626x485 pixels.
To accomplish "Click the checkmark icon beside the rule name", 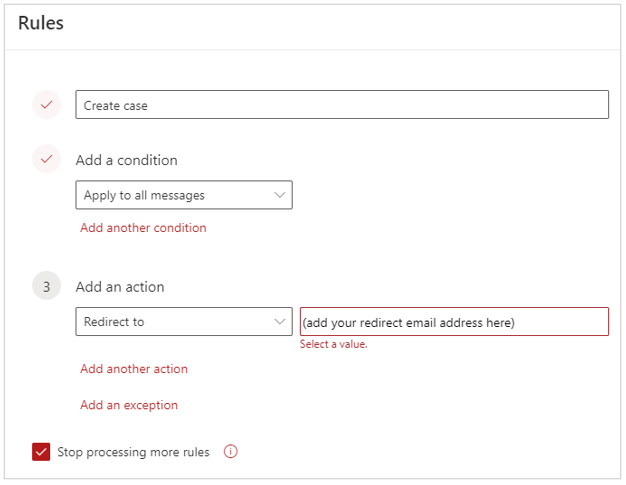I will (x=46, y=105).
